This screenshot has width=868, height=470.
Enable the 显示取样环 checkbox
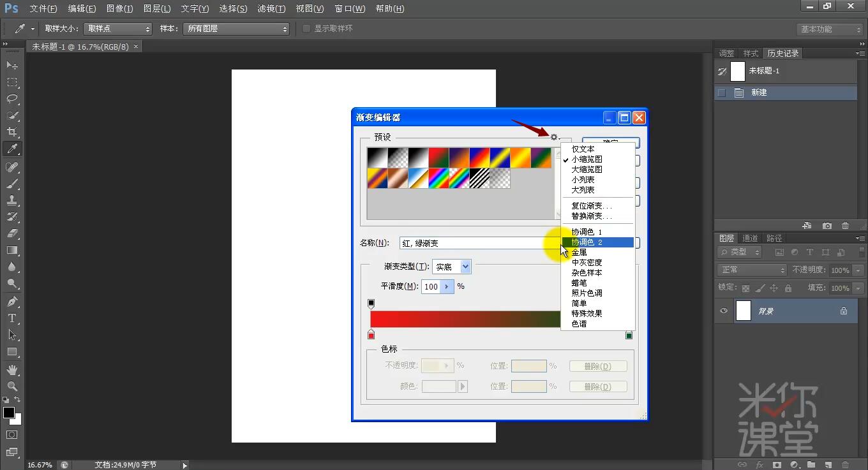pos(306,28)
